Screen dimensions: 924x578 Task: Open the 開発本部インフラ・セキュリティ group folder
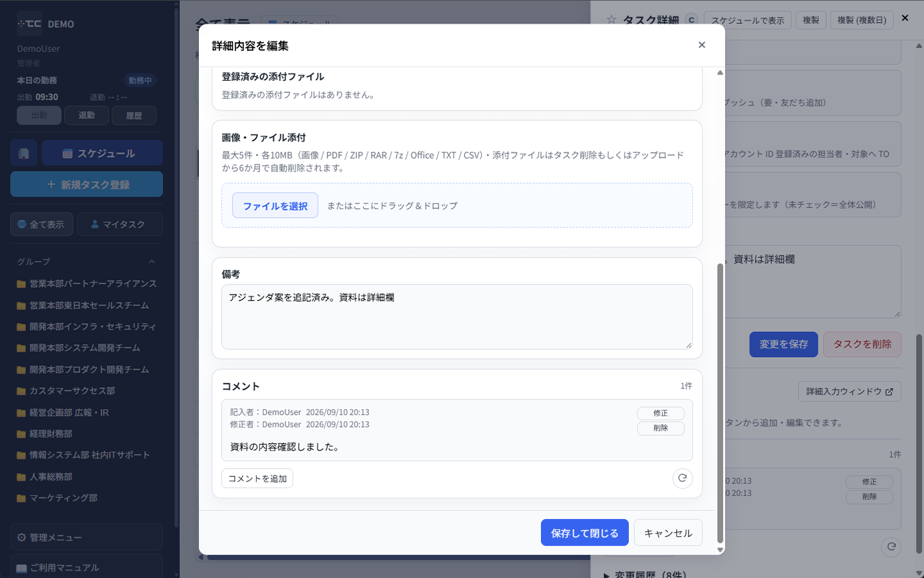click(x=87, y=327)
